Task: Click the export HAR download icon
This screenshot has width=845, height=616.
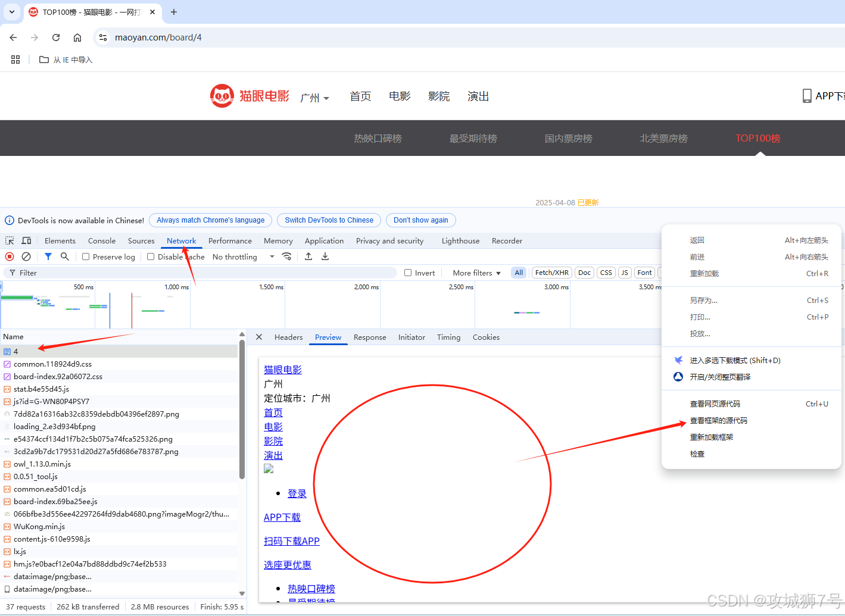Action: [325, 257]
